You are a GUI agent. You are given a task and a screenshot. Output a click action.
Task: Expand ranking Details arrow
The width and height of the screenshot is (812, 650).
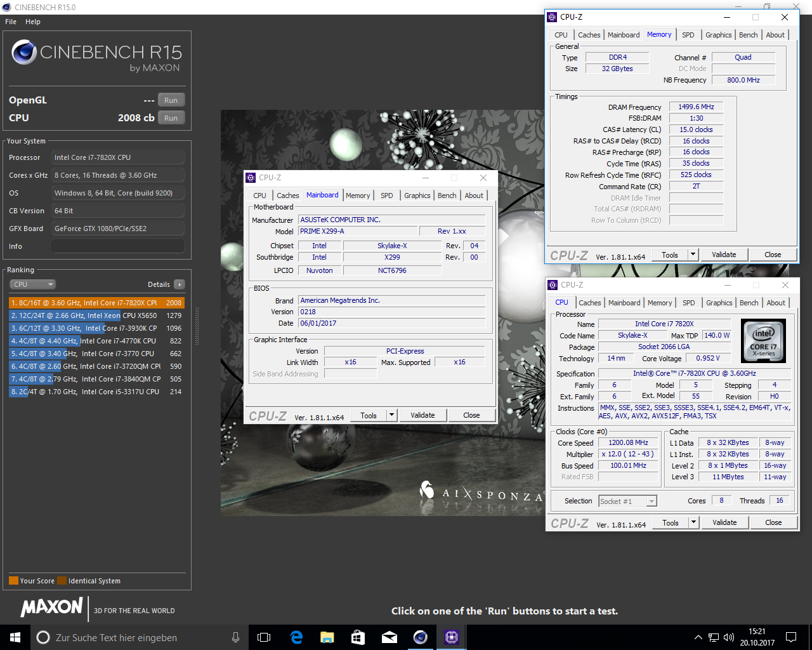180,284
